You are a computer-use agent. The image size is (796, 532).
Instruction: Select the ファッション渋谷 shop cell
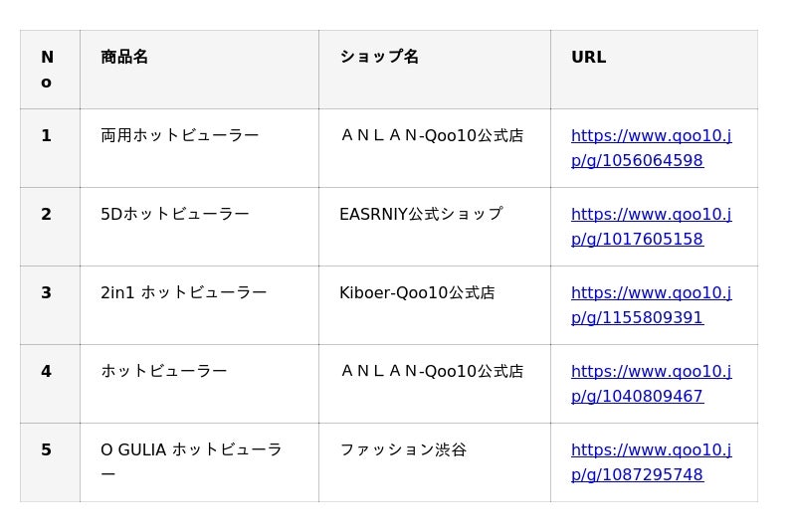403,449
